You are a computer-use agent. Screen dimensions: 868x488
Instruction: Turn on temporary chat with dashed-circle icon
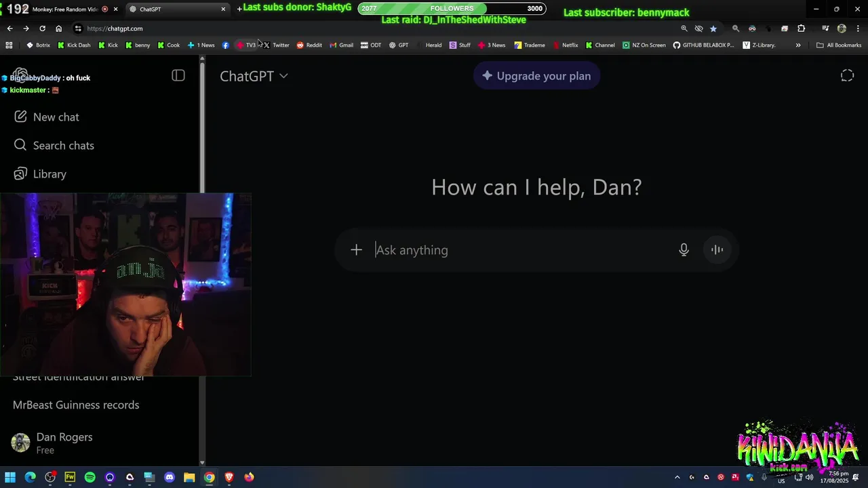click(847, 76)
